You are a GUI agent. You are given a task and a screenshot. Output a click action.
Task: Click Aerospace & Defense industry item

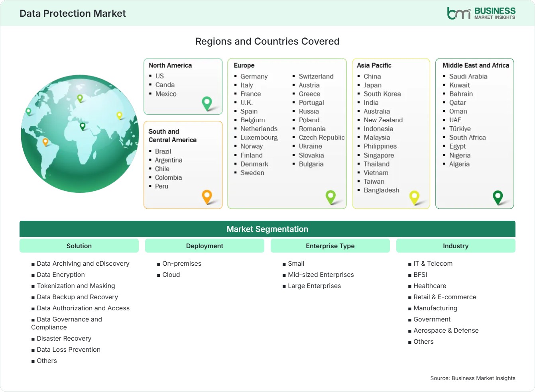point(446,331)
